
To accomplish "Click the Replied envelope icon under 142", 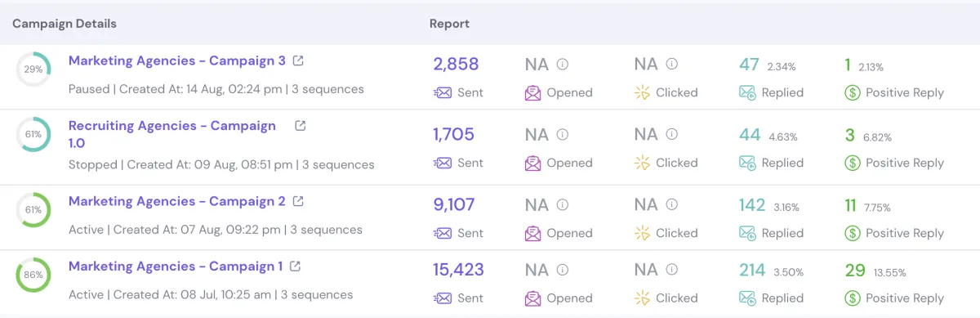I will pos(747,233).
